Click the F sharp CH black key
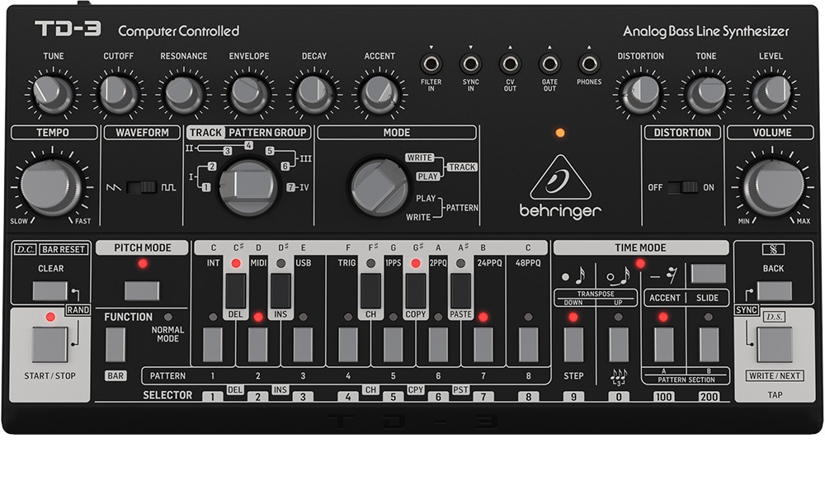The width and height of the screenshot is (825, 504). click(x=371, y=290)
